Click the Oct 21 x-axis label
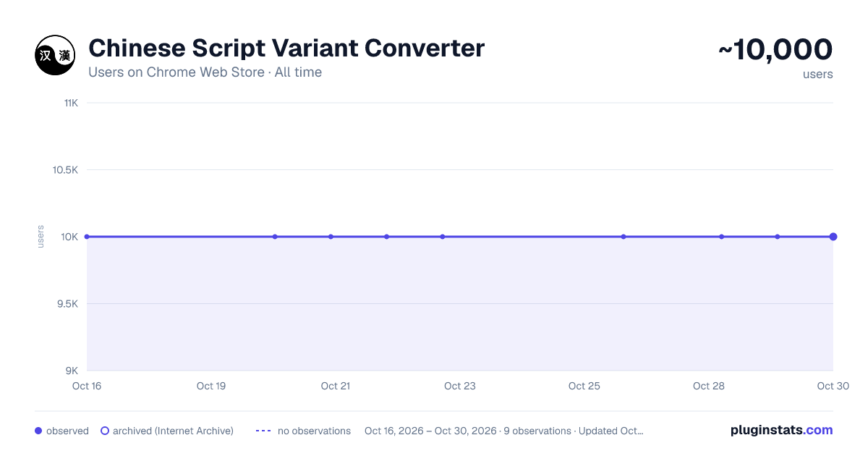Screen dimensions: 868x456 tap(336, 386)
